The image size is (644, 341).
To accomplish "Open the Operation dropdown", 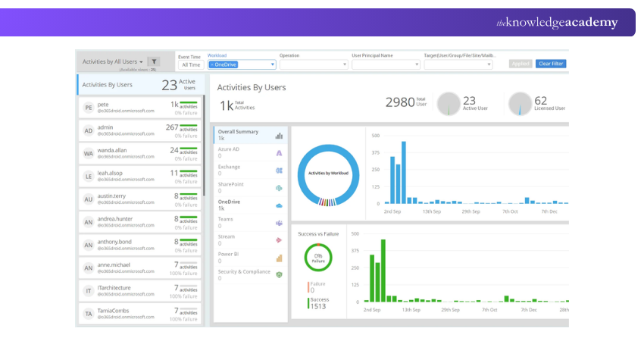I will pos(314,64).
